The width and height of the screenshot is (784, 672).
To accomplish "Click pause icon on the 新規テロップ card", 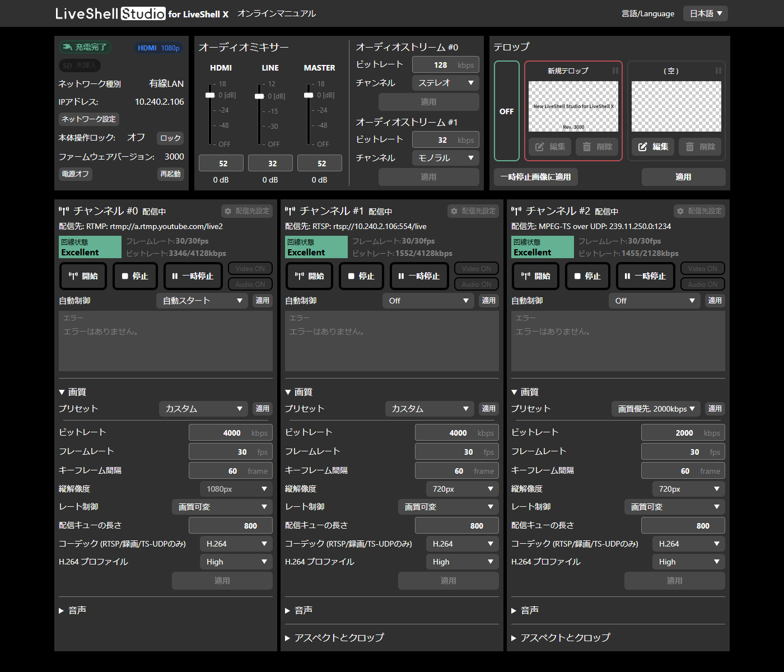I will pos(615,71).
